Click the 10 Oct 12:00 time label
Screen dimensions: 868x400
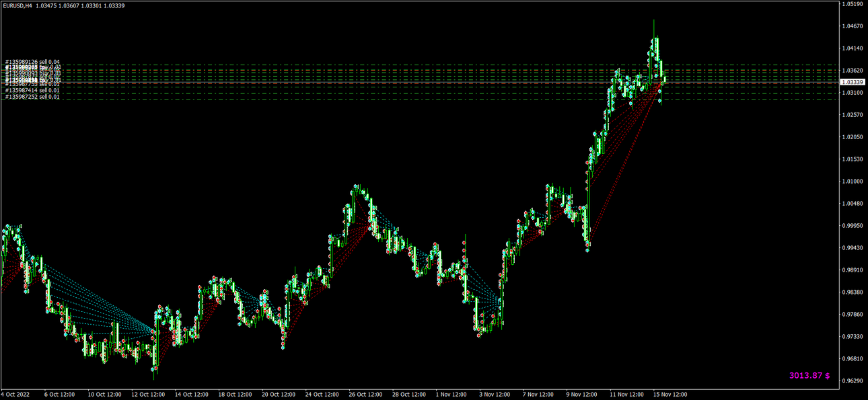click(x=104, y=395)
